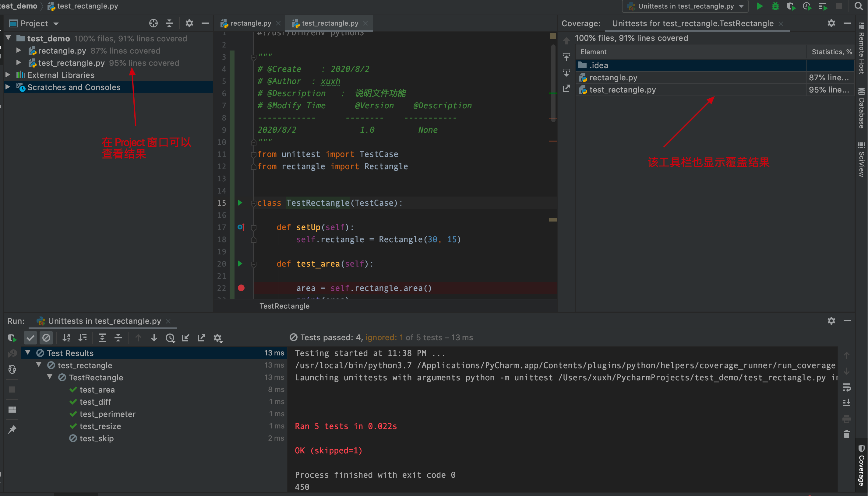Toggle Coverage side tool window
This screenshot has width=868, height=496.
(x=862, y=465)
